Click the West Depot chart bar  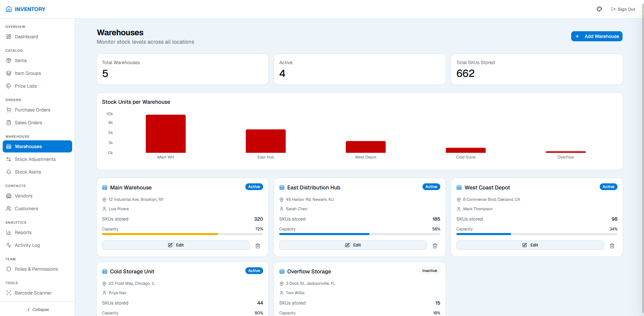(366, 147)
